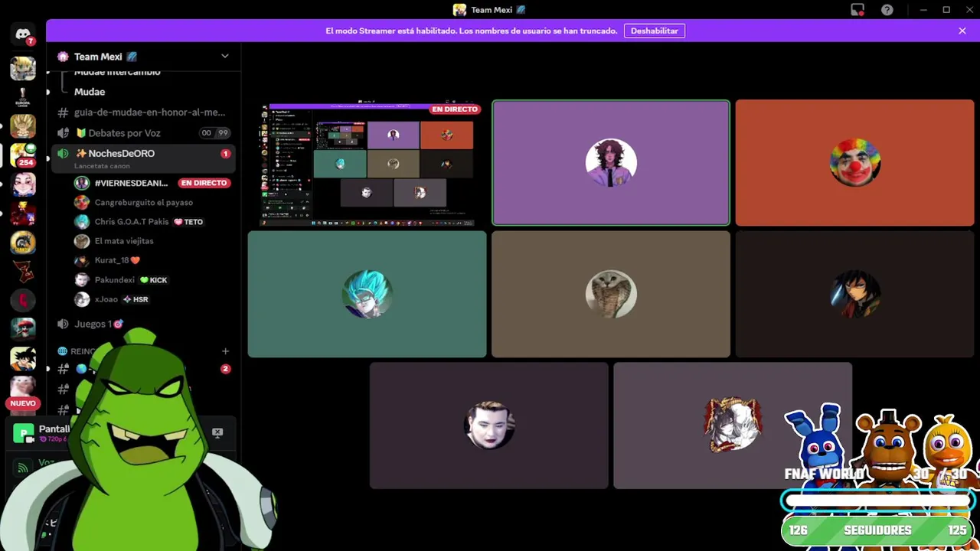This screenshot has height=551, width=980.
Task: Open the golden round emblem server
Action: pos(23,242)
